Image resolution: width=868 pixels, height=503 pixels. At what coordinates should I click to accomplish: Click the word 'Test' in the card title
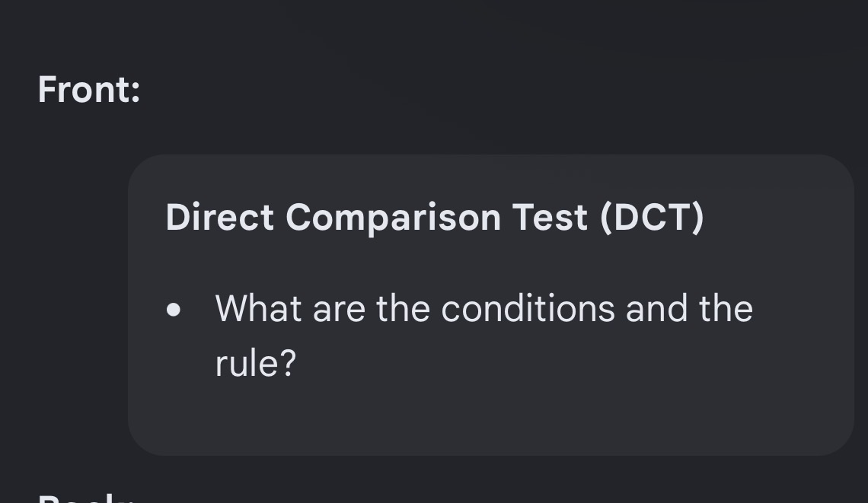(x=550, y=217)
